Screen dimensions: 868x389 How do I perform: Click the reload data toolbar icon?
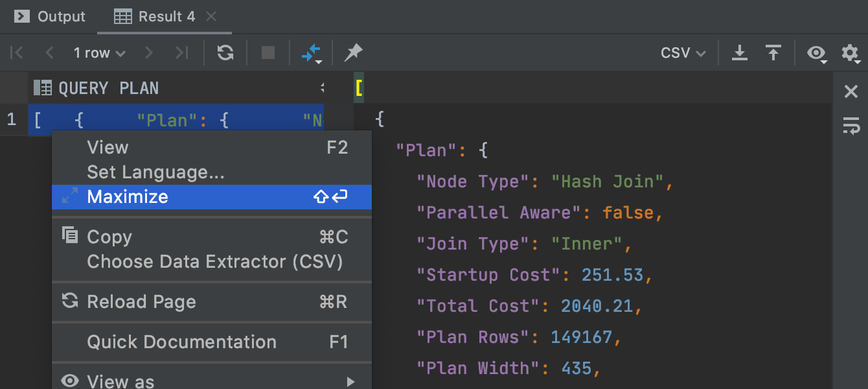(225, 53)
